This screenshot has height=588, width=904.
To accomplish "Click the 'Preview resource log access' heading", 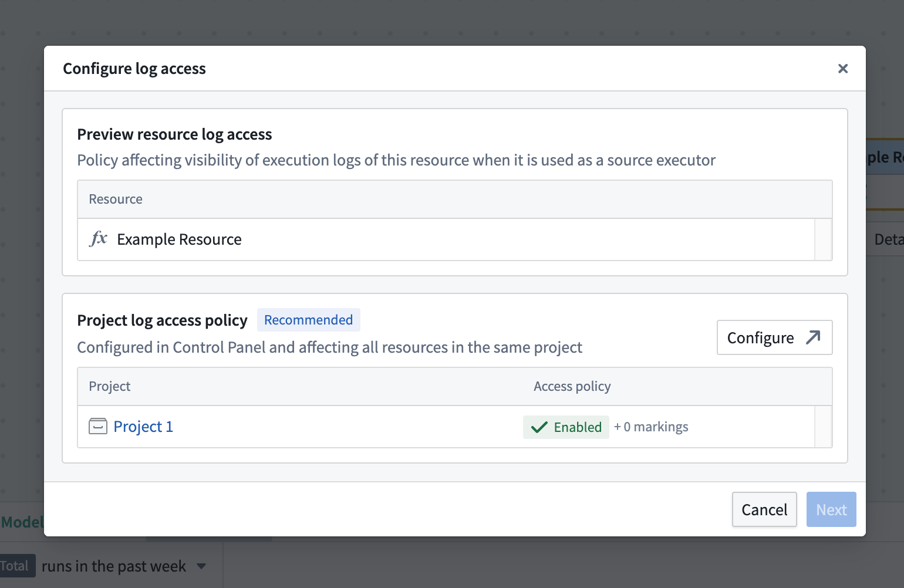I will click(x=174, y=134).
